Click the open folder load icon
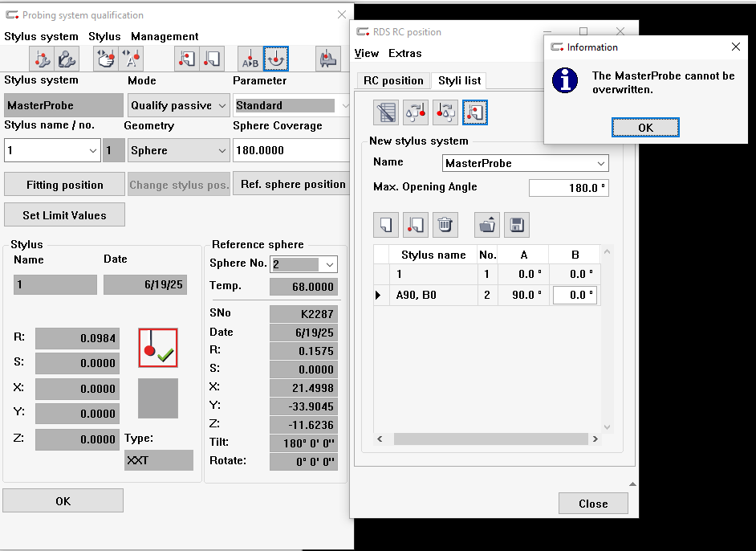 487,225
